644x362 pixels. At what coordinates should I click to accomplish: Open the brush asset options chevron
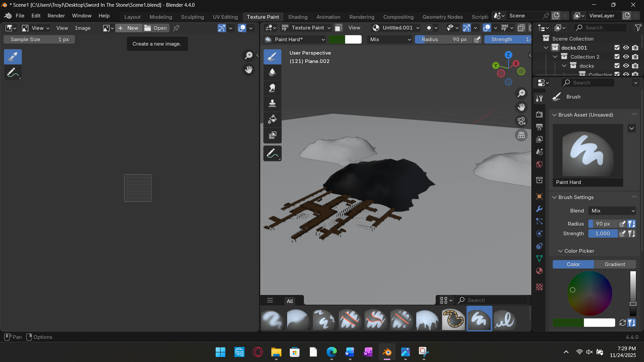pyautogui.click(x=632, y=128)
